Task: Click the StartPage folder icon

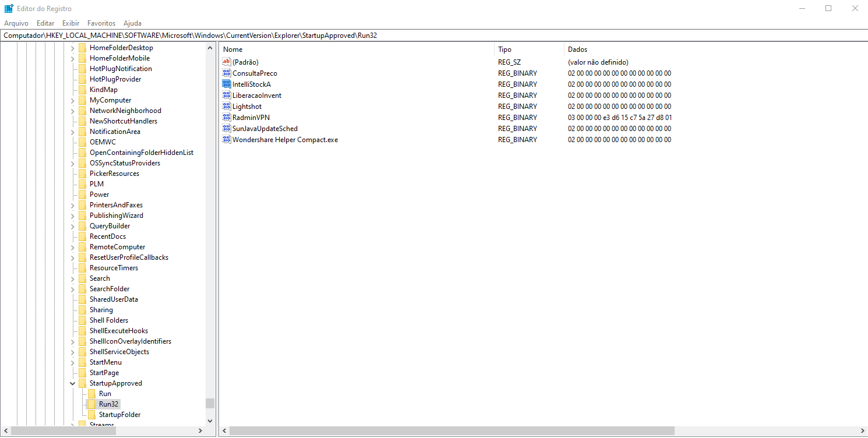Action: [x=82, y=373]
